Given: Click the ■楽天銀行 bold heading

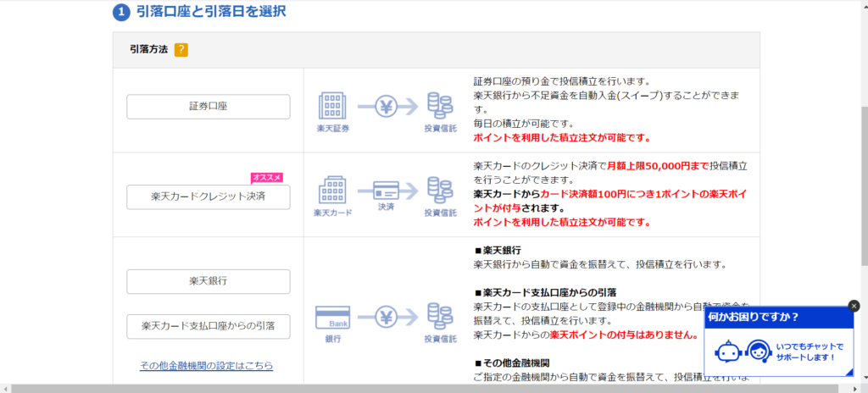Looking at the screenshot, I should point(498,250).
